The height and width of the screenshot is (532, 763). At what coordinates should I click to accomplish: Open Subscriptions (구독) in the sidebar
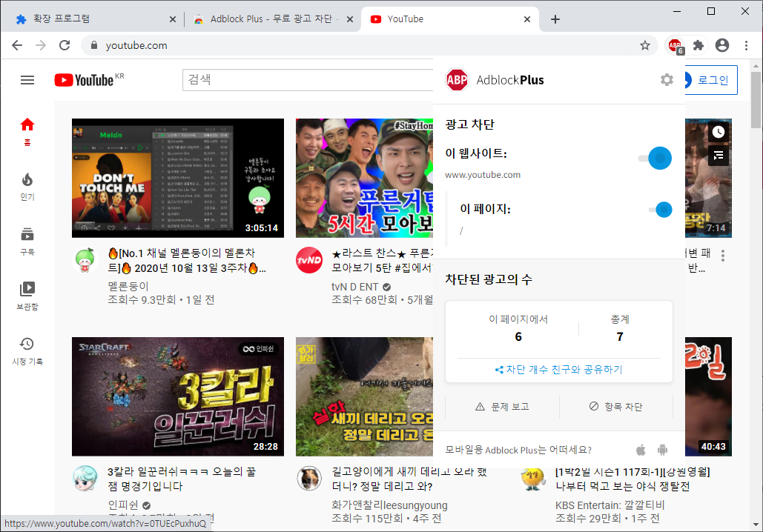tap(27, 242)
